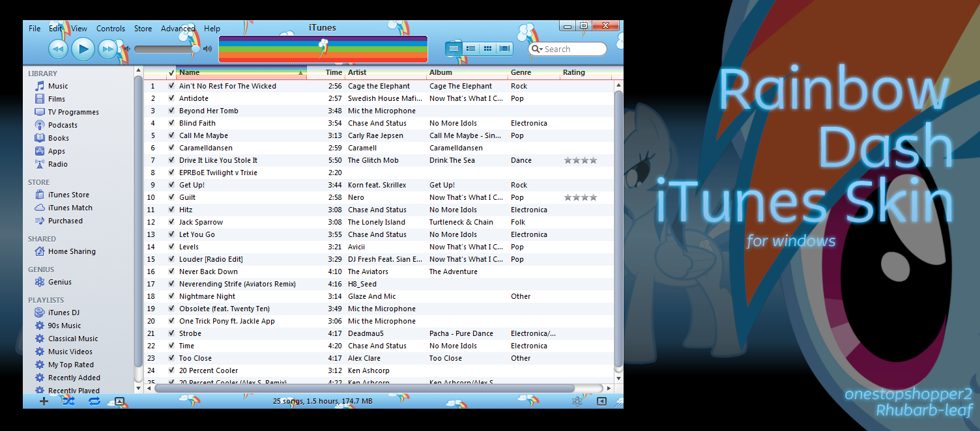Uncheck the song Antidote
The image size is (980, 431).
point(170,98)
